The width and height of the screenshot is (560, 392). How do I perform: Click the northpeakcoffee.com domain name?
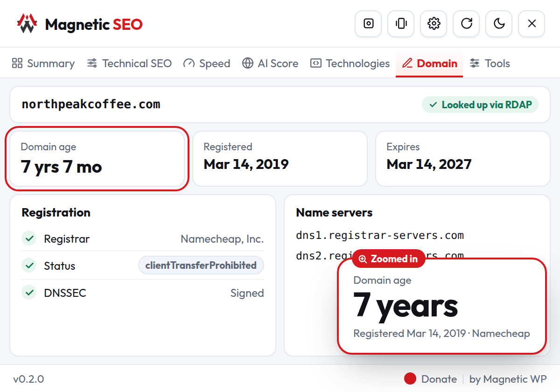point(91,104)
